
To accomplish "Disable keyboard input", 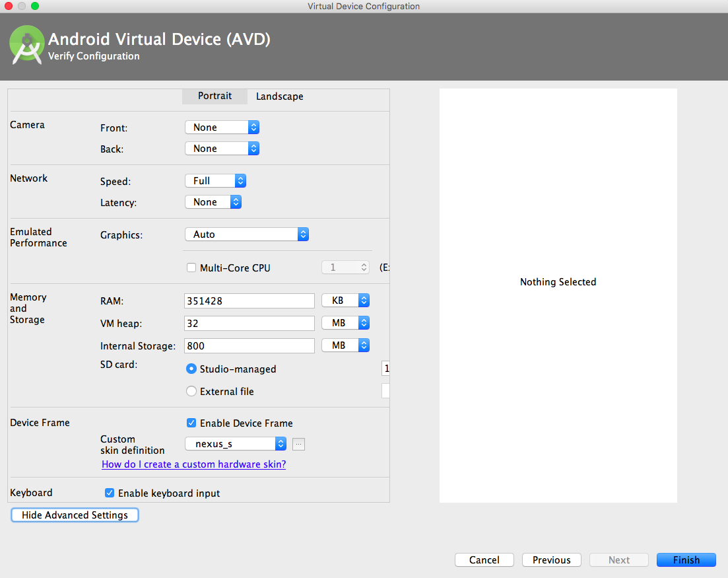I will click(110, 493).
